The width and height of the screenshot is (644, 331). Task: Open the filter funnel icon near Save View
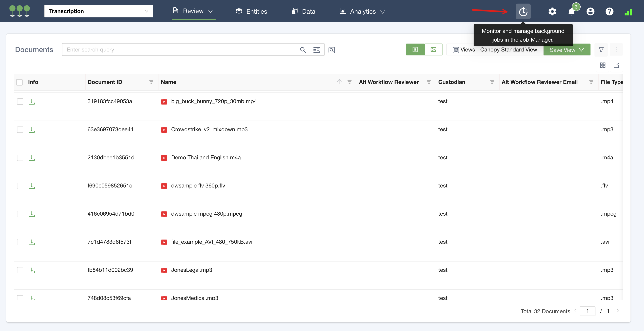[601, 50]
